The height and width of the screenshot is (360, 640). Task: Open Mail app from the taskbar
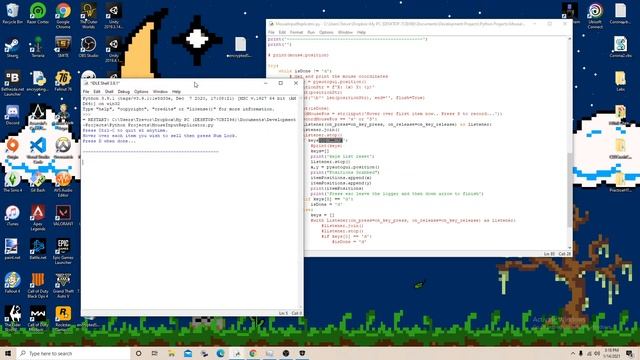click(188, 353)
